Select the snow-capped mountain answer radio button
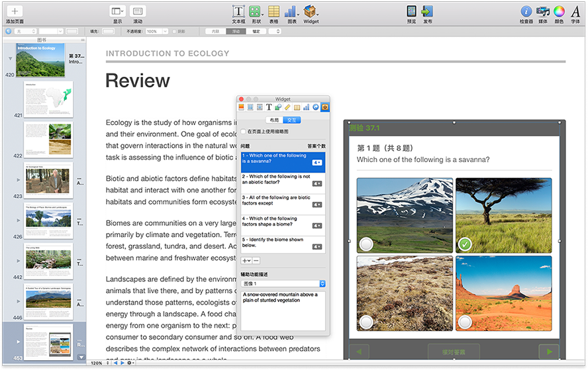 (366, 244)
